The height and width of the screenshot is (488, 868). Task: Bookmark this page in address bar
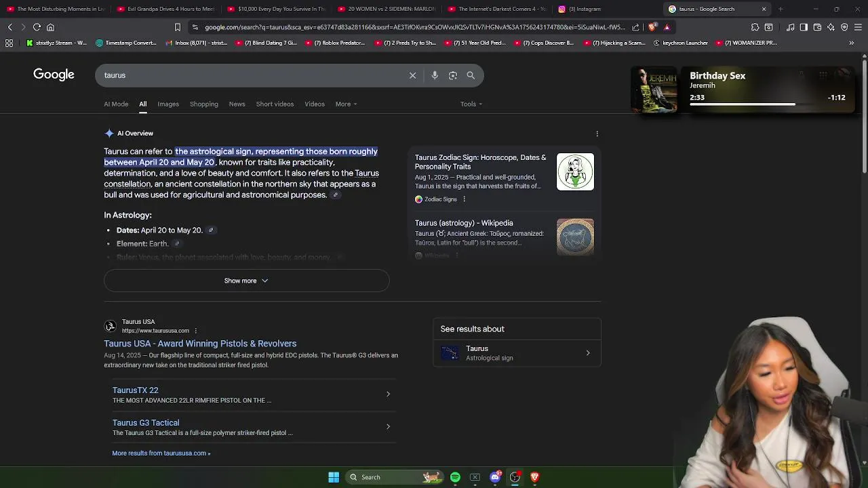pyautogui.click(x=178, y=27)
